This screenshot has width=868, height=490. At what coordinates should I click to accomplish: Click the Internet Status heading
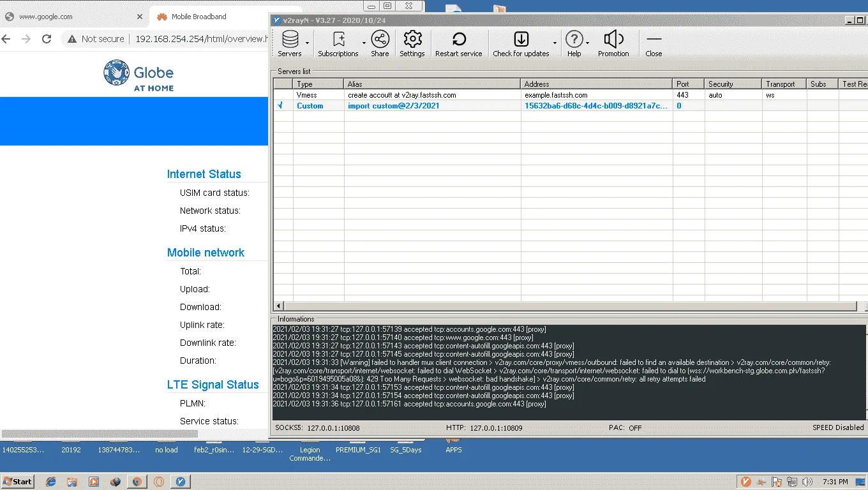coord(204,174)
